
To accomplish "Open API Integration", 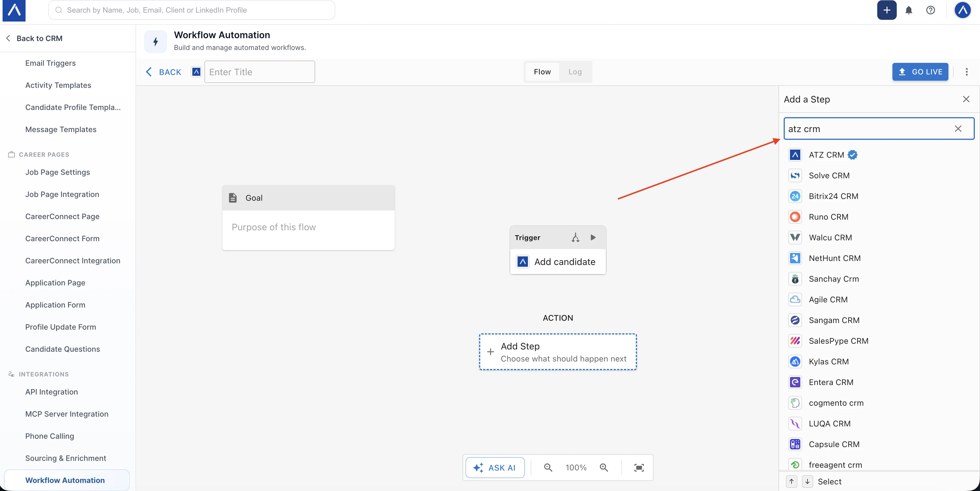I will click(x=52, y=392).
